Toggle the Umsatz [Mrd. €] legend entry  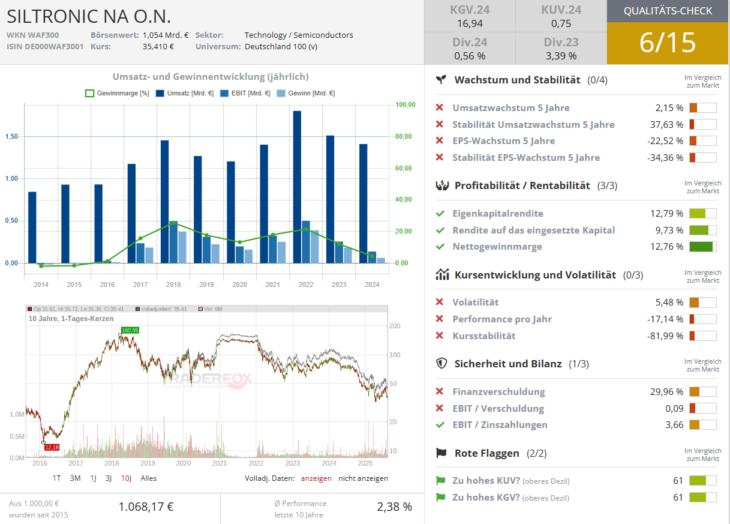185,93
